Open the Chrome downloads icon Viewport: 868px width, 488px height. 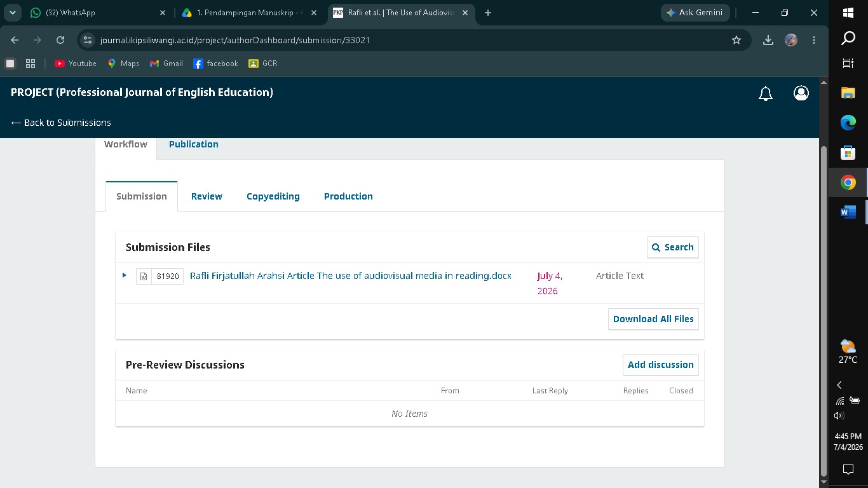[768, 40]
